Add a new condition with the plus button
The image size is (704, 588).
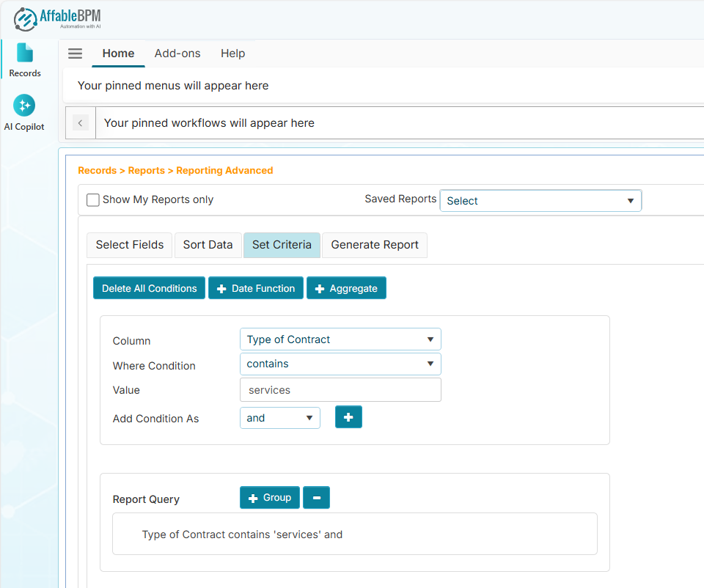348,416
